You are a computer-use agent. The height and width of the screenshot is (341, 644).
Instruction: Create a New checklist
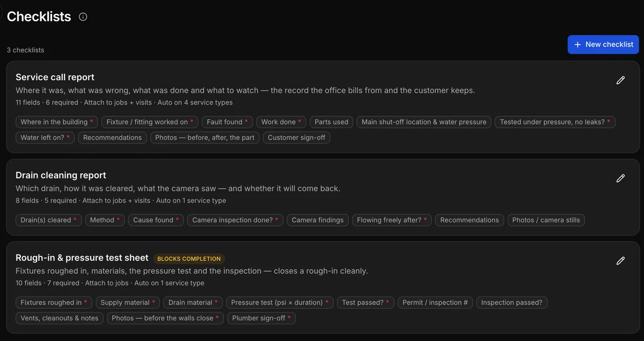point(603,45)
